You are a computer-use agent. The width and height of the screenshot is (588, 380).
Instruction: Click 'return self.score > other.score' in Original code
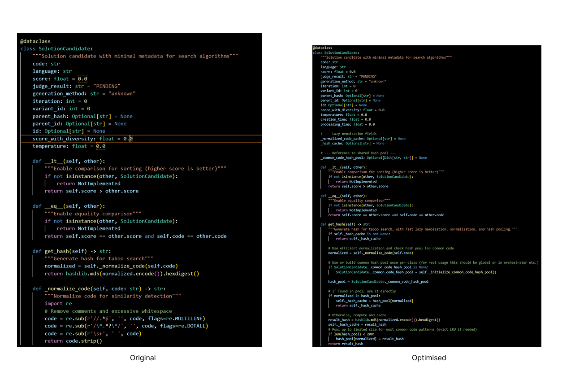(x=91, y=191)
